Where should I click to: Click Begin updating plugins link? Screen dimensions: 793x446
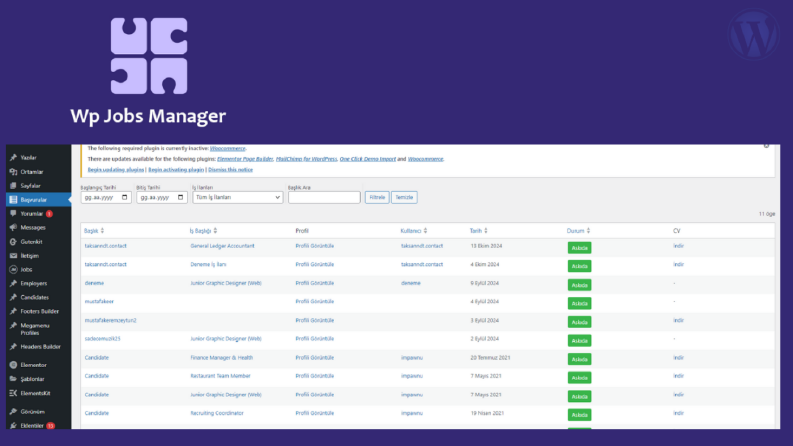coord(116,170)
